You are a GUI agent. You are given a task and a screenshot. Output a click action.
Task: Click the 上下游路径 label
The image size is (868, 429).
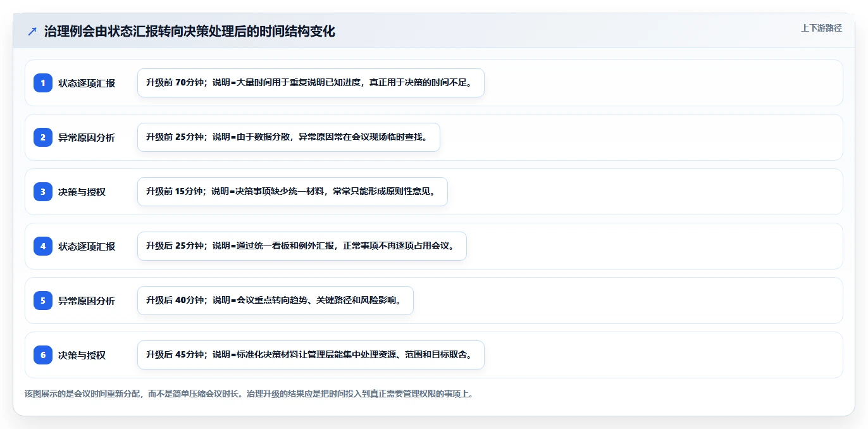click(x=821, y=28)
